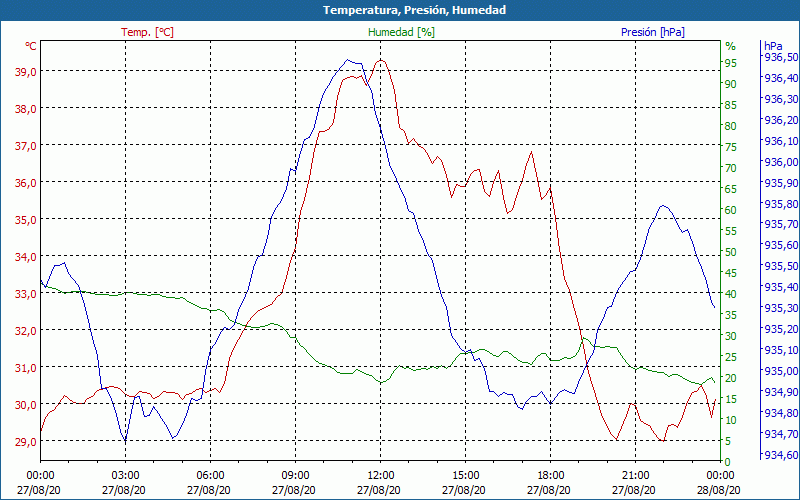Click the 10 humidity axis tick
This screenshot has height=500, width=800.
coord(731,420)
